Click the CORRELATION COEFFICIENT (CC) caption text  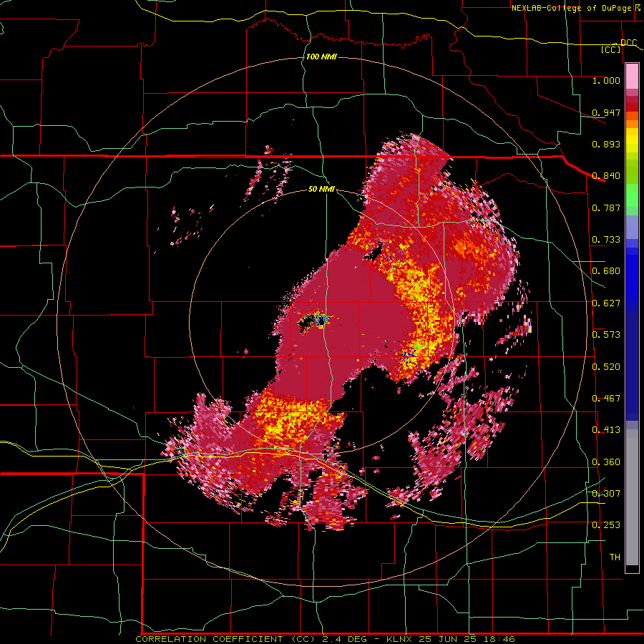[x=225, y=639]
